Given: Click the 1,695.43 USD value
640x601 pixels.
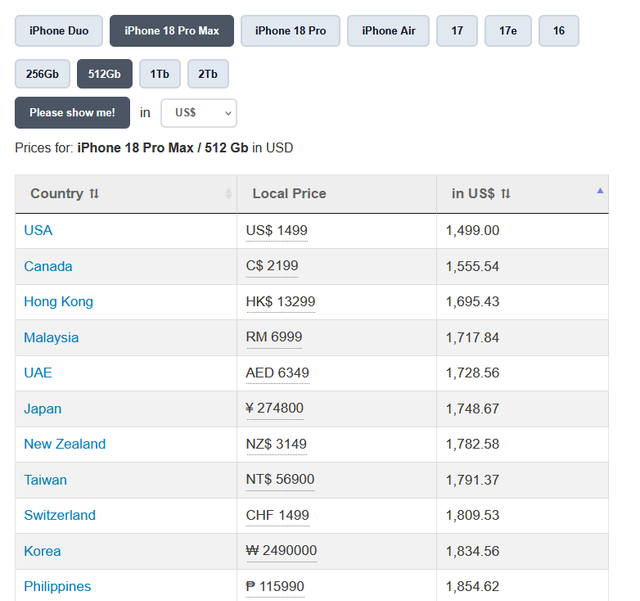Looking at the screenshot, I should [x=472, y=302].
